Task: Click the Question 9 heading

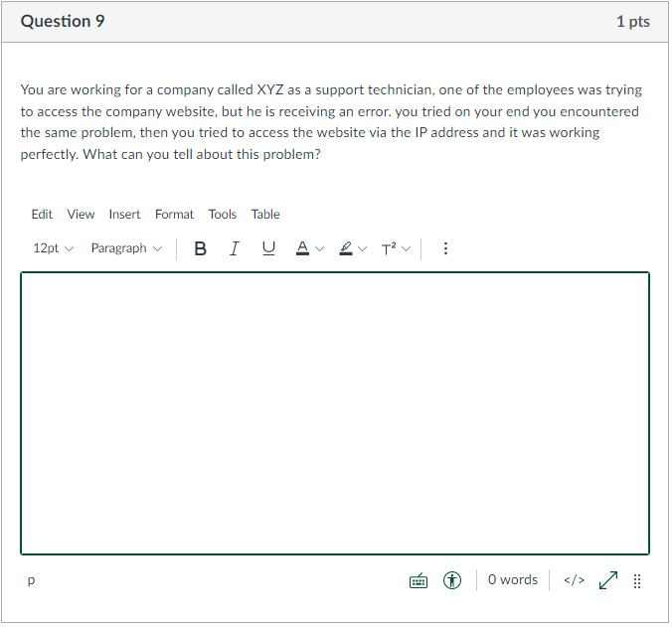Action: pyautogui.click(x=63, y=22)
